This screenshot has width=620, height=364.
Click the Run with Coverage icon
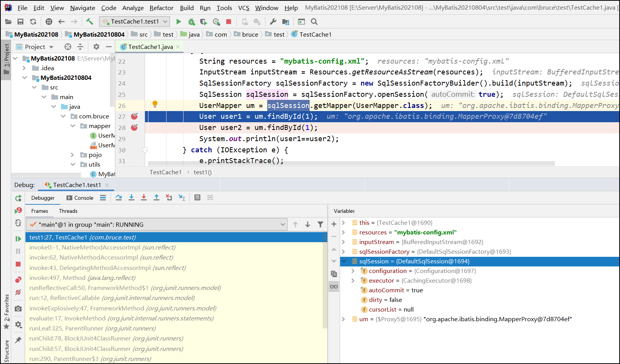point(204,22)
